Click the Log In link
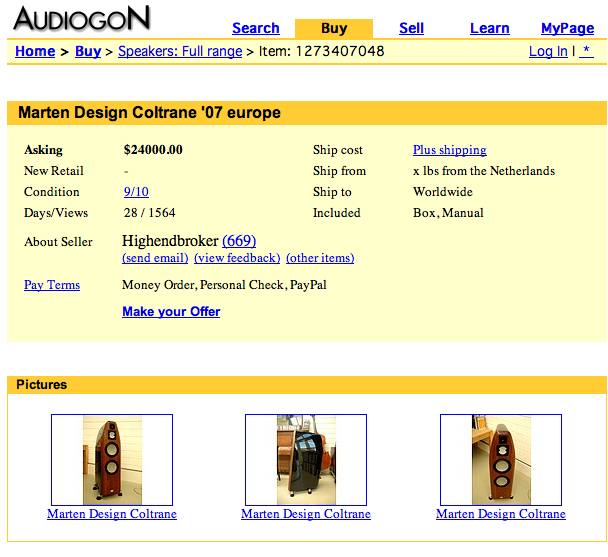 pyautogui.click(x=548, y=51)
